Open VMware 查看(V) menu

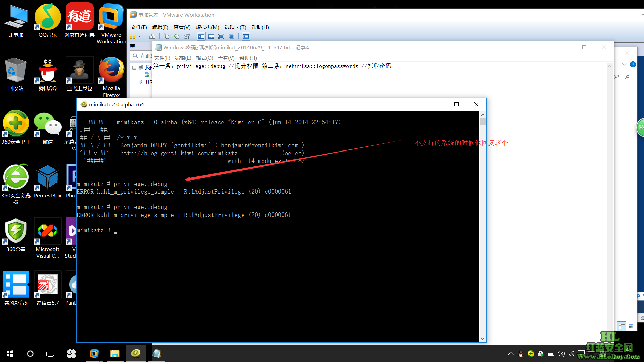point(182,27)
